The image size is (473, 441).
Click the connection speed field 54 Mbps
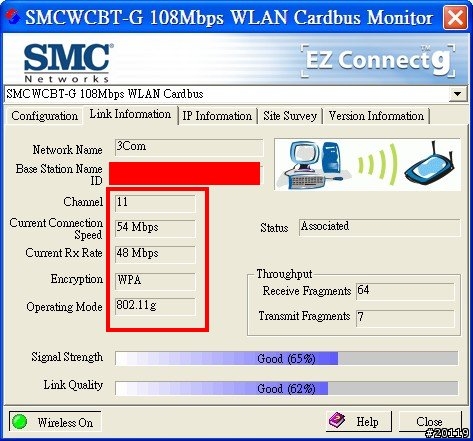click(x=155, y=228)
